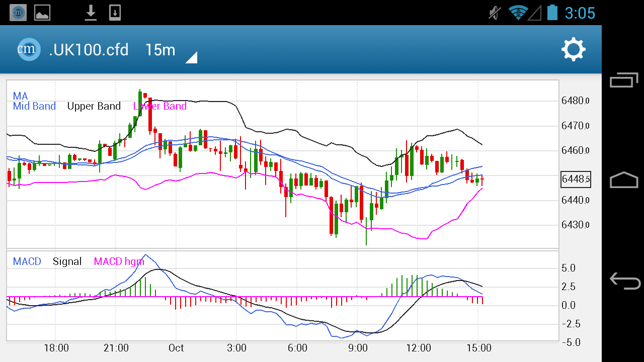Select the MACD legend label
Image resolution: width=644 pixels, height=362 pixels.
pyautogui.click(x=27, y=261)
